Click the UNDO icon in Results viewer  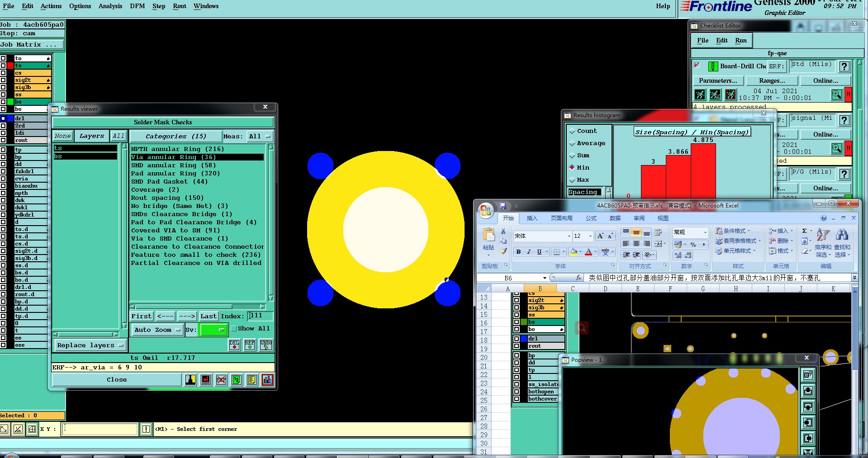266,345
